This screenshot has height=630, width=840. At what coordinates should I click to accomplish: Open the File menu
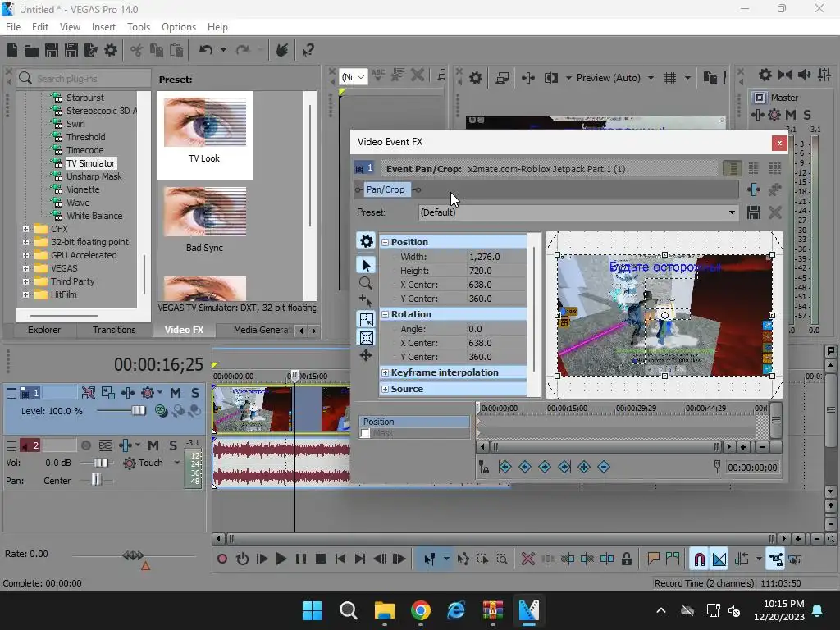tap(13, 27)
